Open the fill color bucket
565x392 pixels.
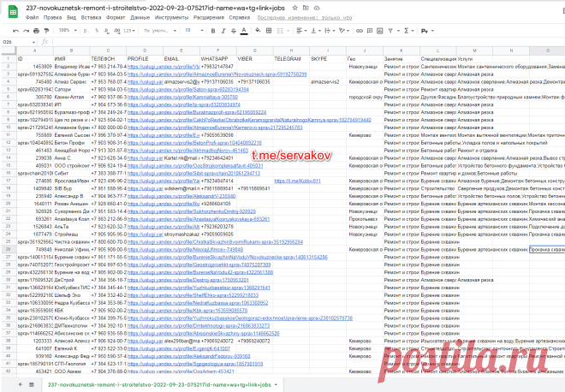pyautogui.click(x=258, y=31)
